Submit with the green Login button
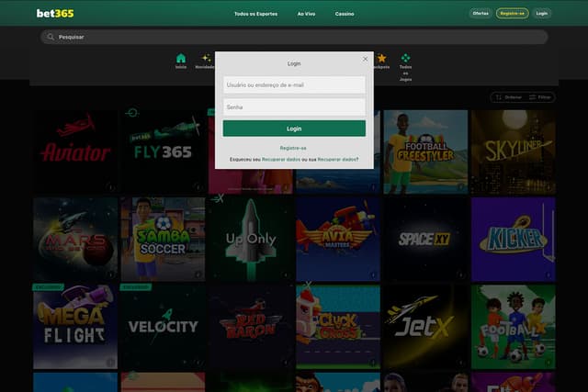 [x=294, y=129]
